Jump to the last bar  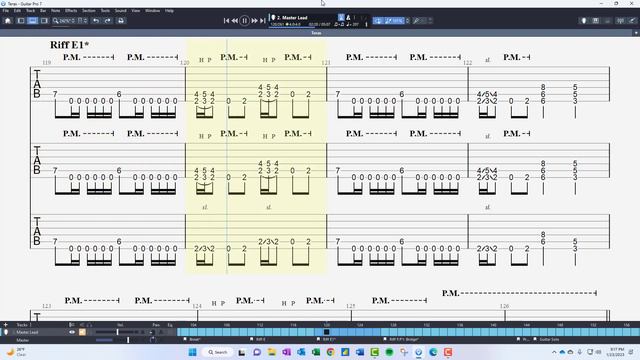coord(263,20)
